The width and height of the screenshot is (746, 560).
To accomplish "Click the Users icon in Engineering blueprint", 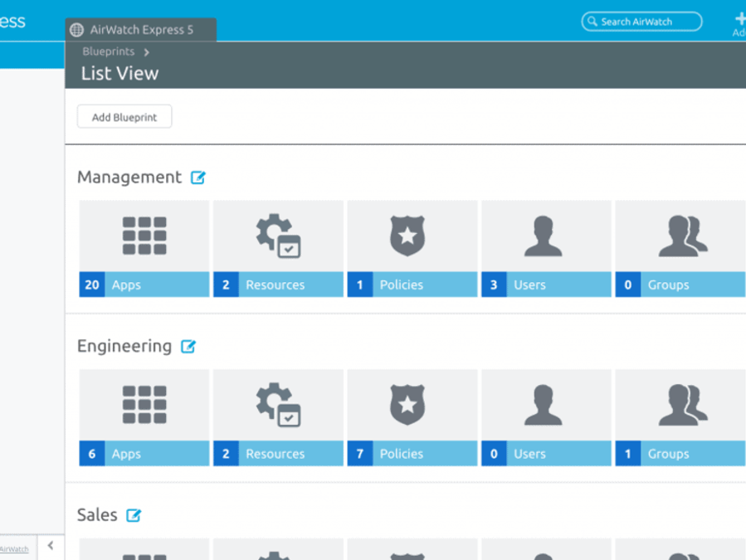I will tap(544, 405).
